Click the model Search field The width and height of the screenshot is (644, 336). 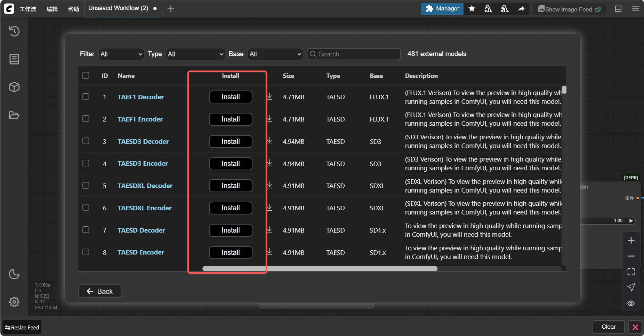[354, 54]
